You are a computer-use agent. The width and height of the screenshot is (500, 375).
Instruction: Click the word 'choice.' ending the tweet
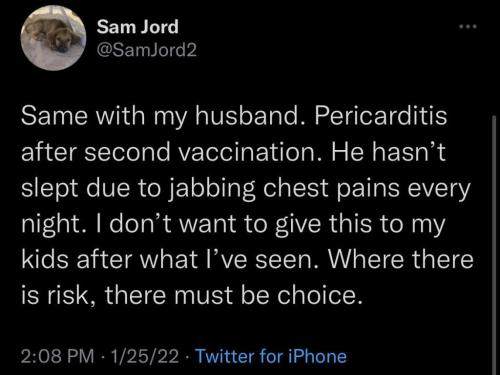pos(320,295)
